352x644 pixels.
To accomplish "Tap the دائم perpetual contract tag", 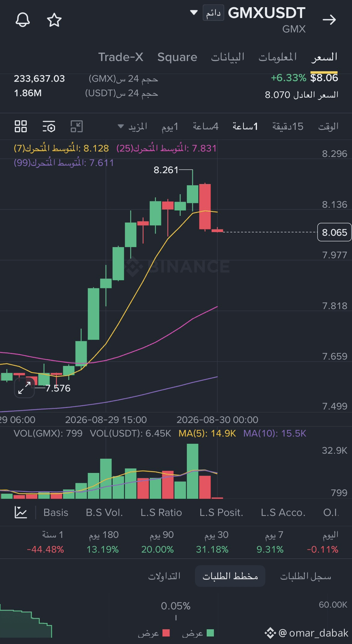I will (213, 13).
